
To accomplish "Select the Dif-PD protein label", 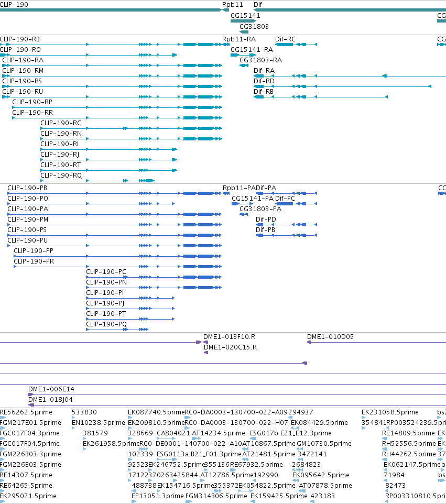I will pos(266,220).
